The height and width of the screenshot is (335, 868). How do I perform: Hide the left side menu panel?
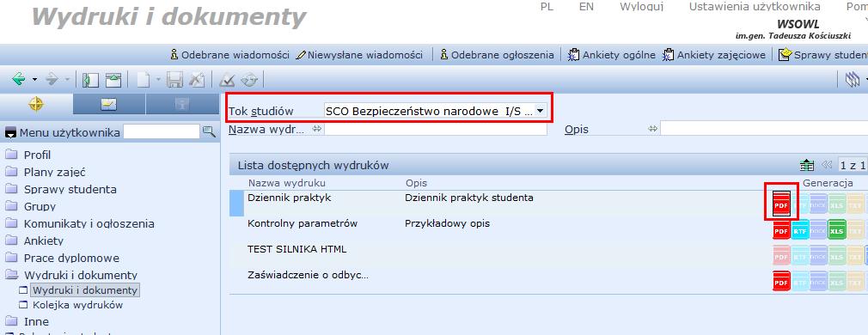[90, 80]
